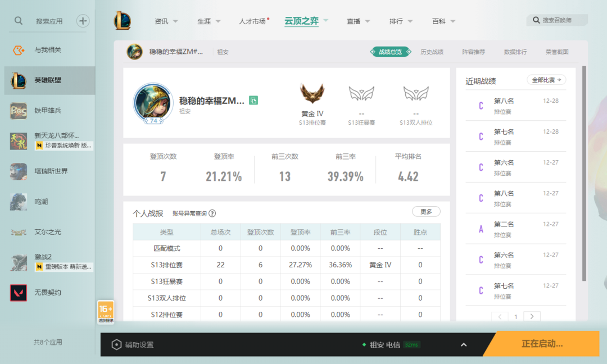607x364 pixels.
Task: Click the 正在启动 launch button
Action: [x=542, y=344]
